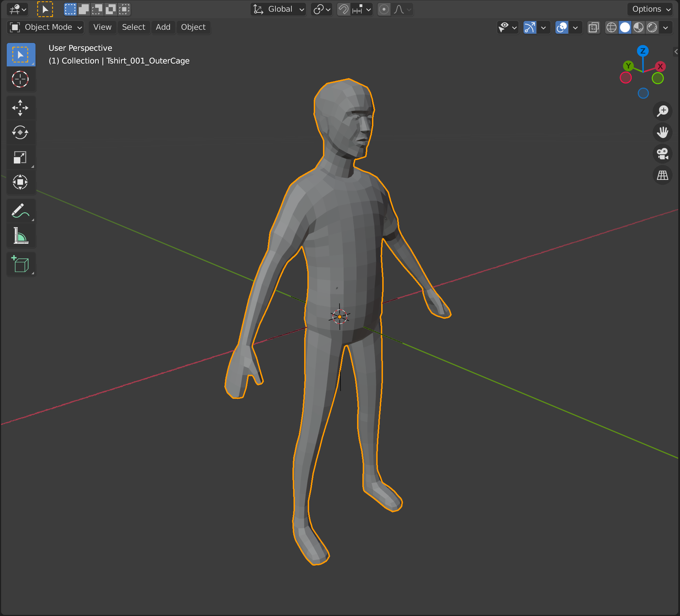
Task: Choose the Scale tool
Action: coord(20,158)
